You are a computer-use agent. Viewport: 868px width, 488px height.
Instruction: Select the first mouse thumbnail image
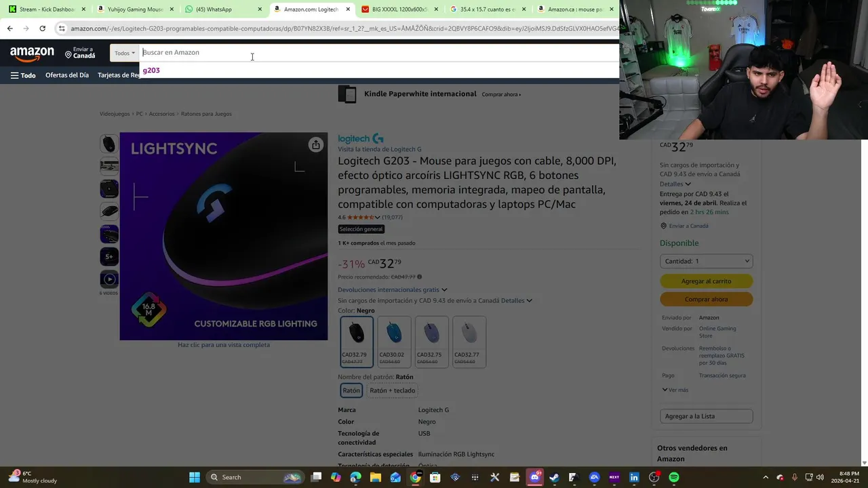[109, 144]
